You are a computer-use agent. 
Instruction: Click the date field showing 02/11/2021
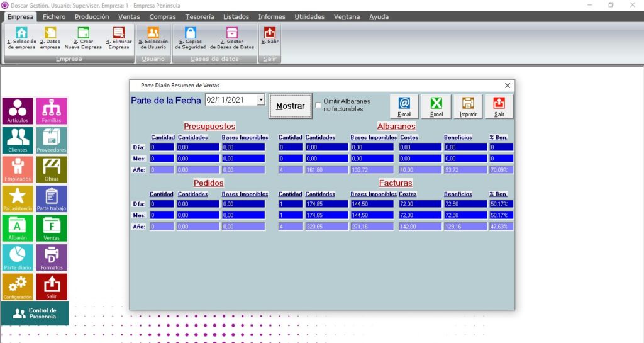[230, 100]
